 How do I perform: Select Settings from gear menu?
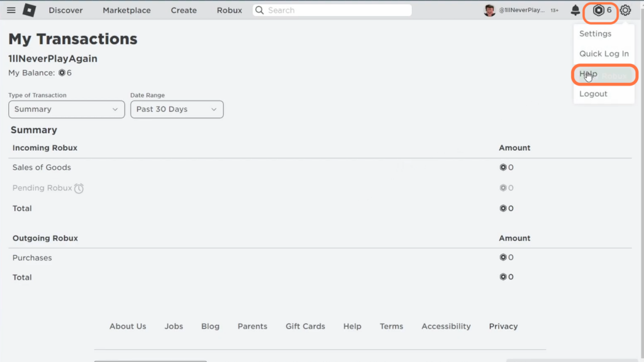tap(595, 34)
